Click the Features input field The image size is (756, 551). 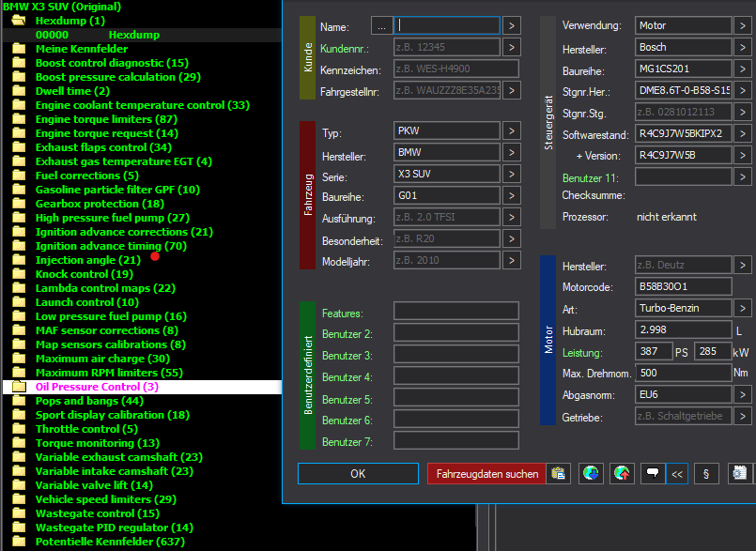point(456,311)
